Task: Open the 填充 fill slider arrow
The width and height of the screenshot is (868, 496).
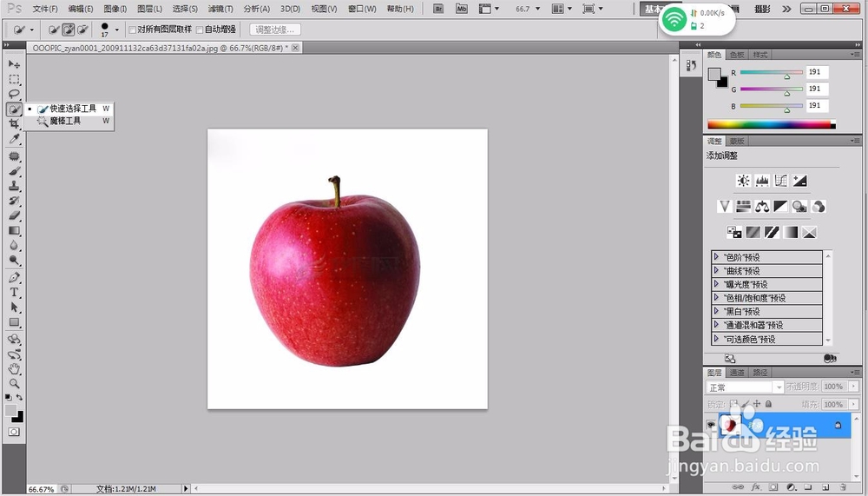Action: point(854,404)
